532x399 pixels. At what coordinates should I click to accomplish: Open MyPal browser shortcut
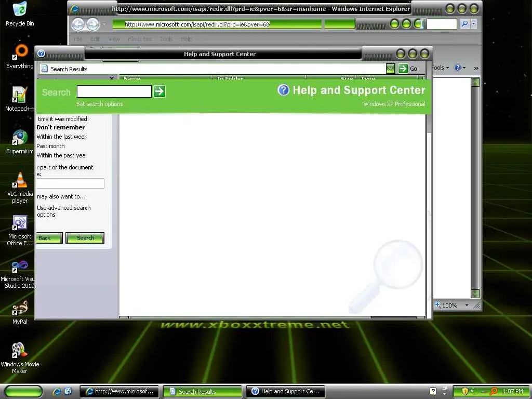pos(20,312)
